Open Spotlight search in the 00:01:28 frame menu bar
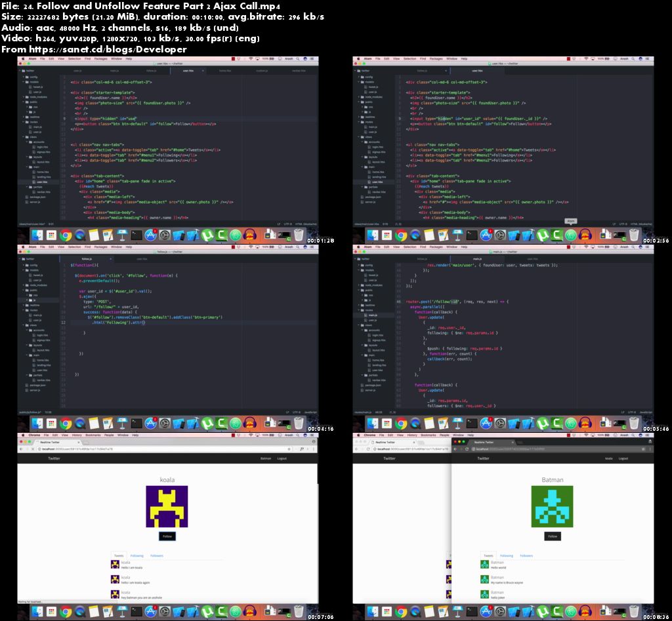Screen dimensions: 672x621 [297, 58]
